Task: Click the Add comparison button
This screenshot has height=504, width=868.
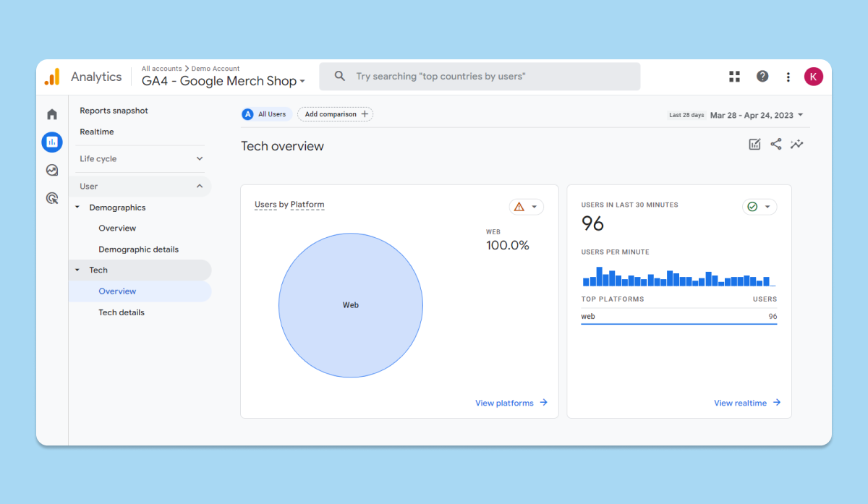Action: click(x=336, y=114)
